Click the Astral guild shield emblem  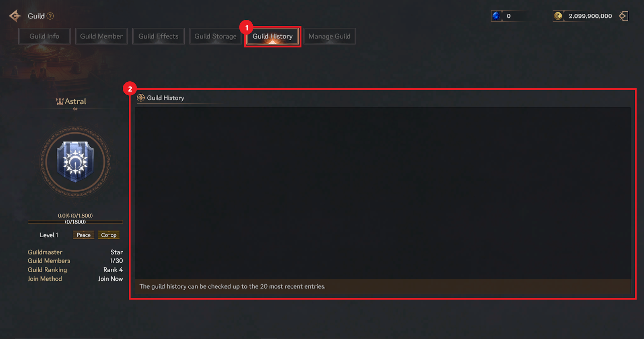(x=75, y=162)
